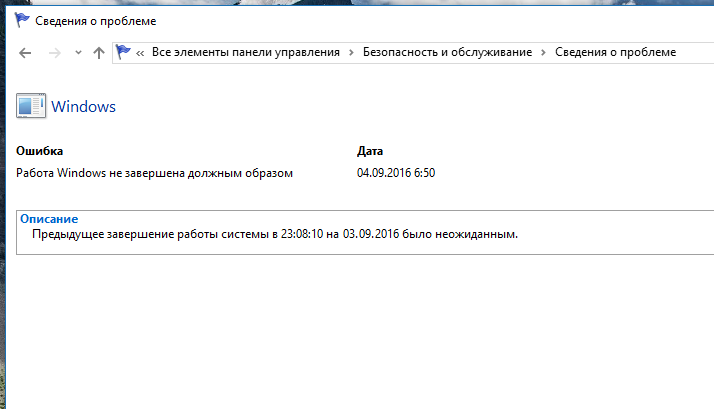Select 'Работа Windows не завершена должным образом' text
The width and height of the screenshot is (714, 409).
point(154,173)
